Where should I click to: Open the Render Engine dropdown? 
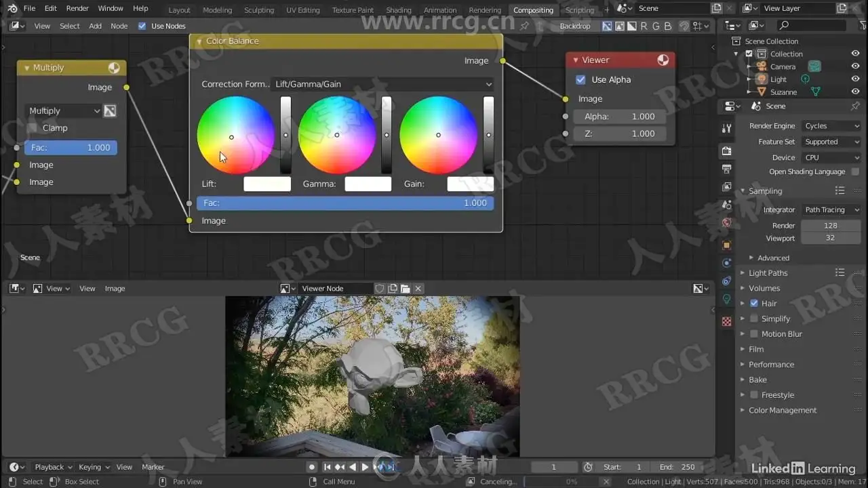pos(831,126)
